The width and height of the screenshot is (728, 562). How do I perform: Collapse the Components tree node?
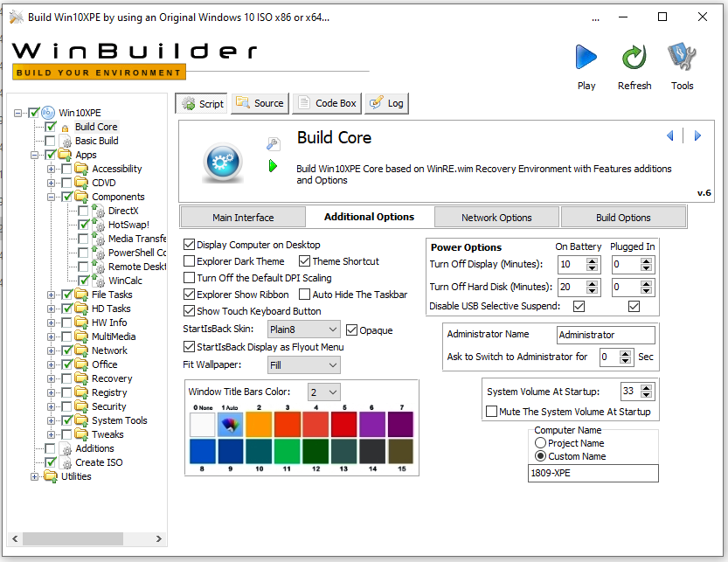click(x=51, y=197)
